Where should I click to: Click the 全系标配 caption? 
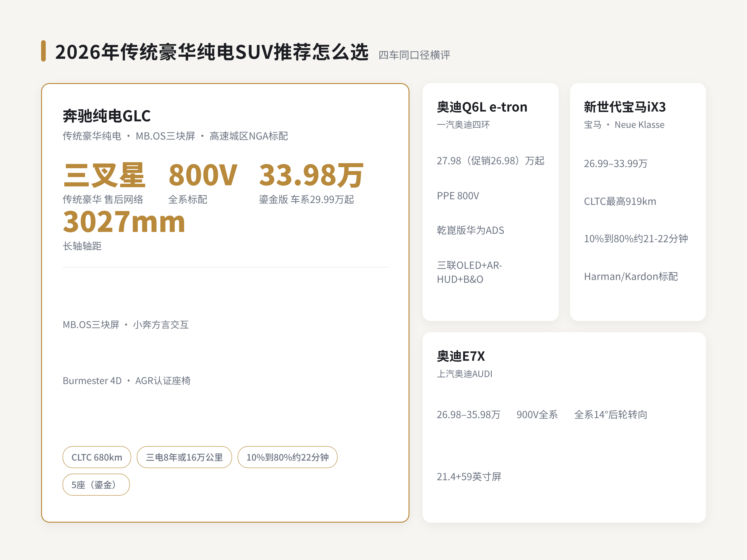(188, 199)
